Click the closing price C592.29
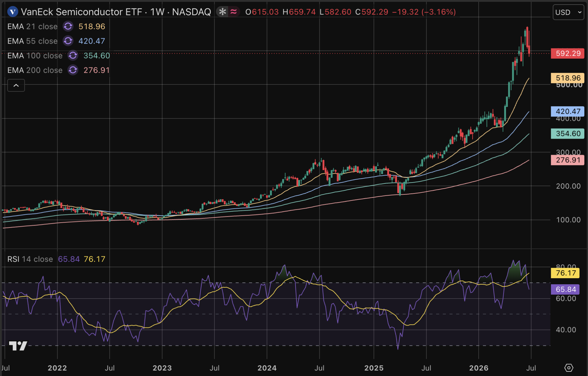Screen dimensions: 588x376 pos(372,12)
